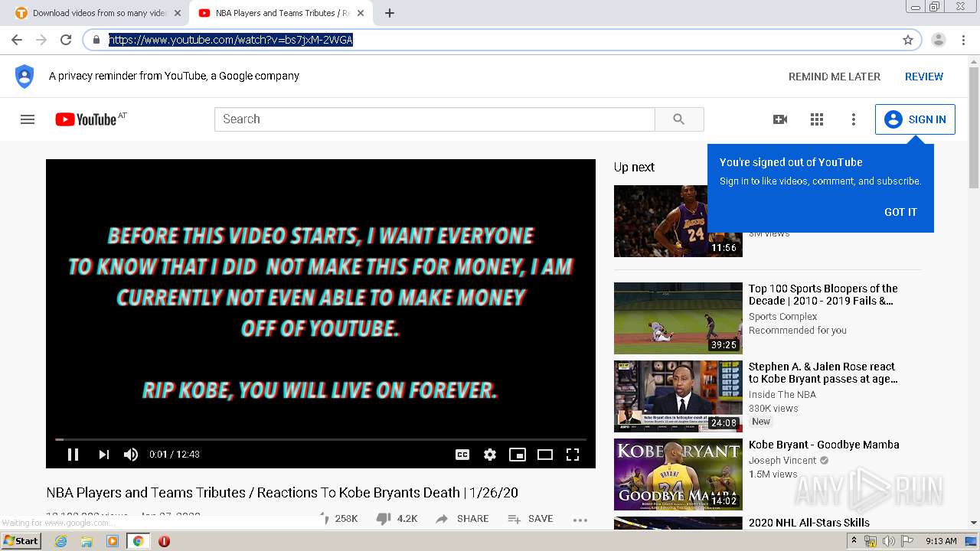Enable theater mode
This screenshot has width=980, height=551.
545,455
